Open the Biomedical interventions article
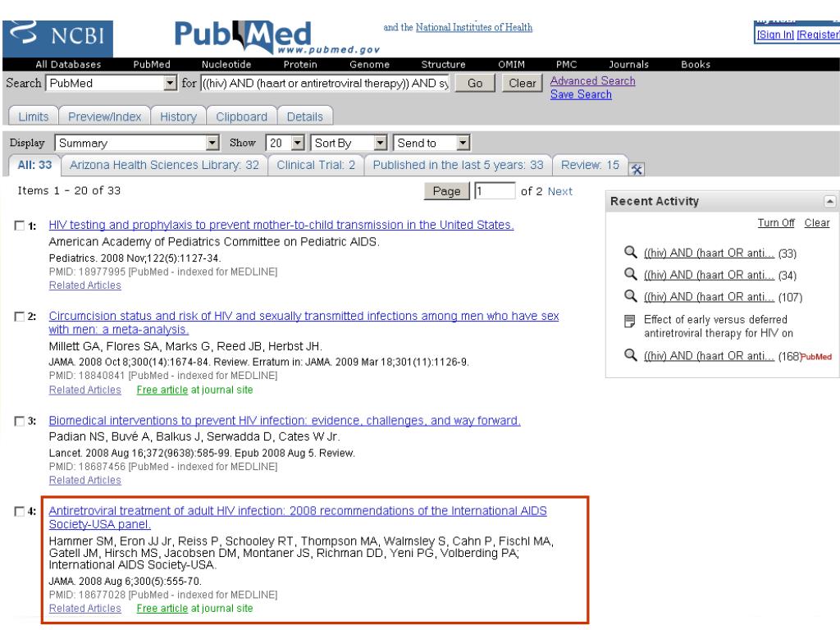 pyautogui.click(x=285, y=421)
